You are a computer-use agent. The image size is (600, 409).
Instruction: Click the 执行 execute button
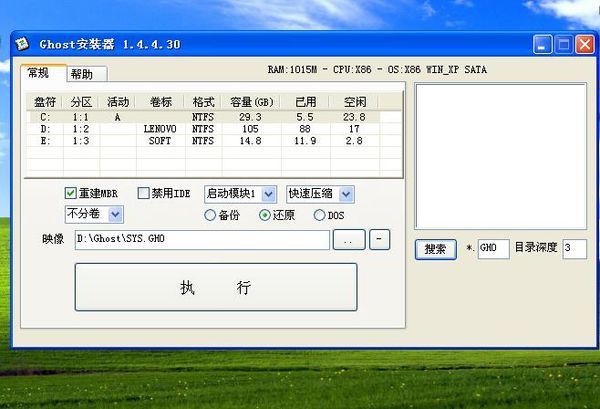click(x=216, y=287)
